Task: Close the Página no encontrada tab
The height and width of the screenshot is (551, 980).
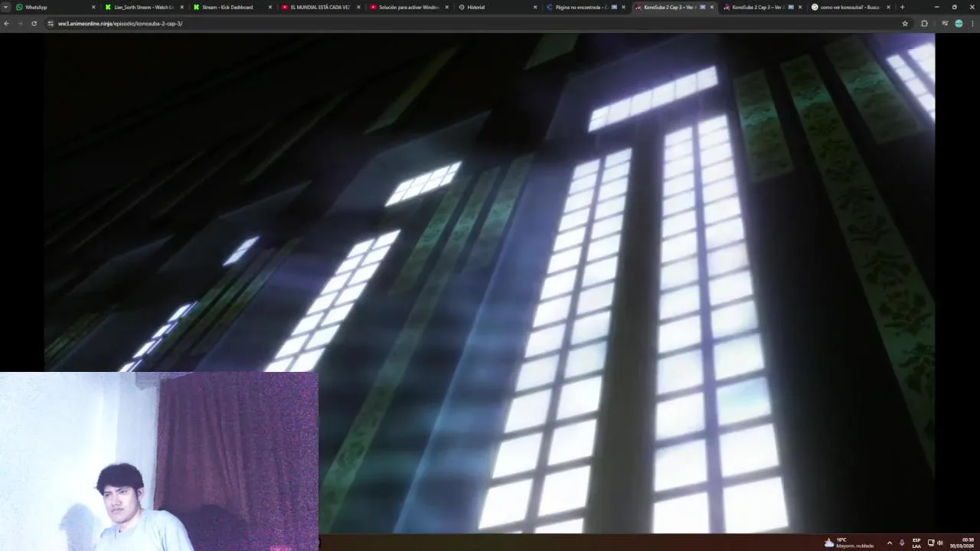Action: pos(623,7)
